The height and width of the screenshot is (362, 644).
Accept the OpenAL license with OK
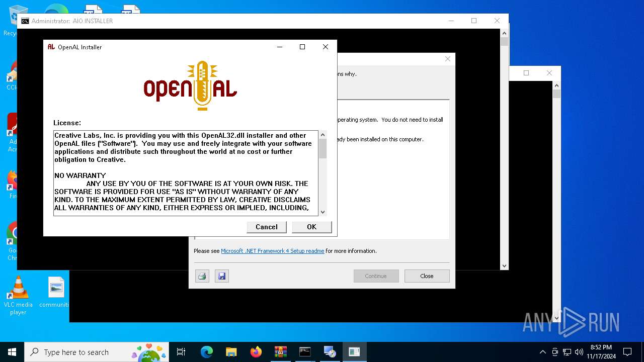[312, 227]
